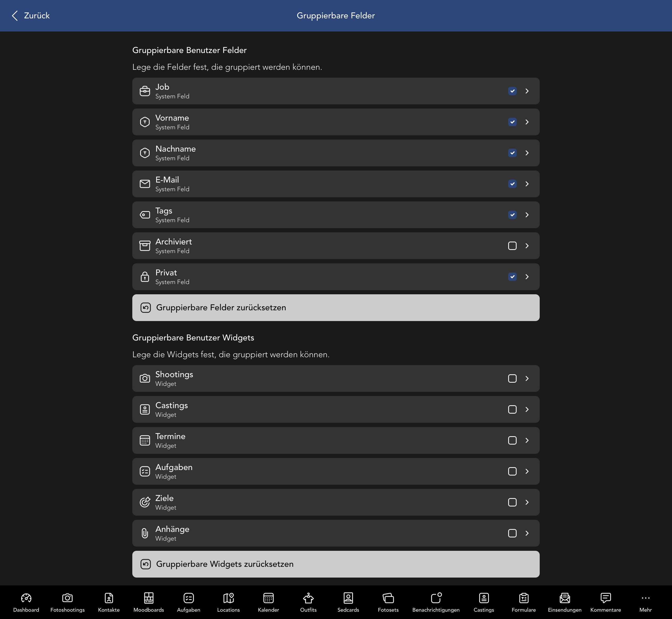Open the Mehr menu

[x=645, y=601]
